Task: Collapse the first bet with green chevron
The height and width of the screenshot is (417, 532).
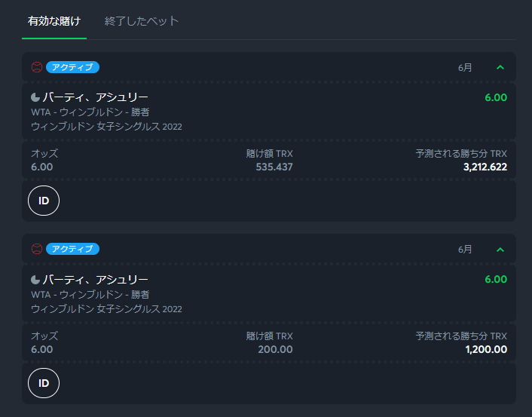Action: pyautogui.click(x=500, y=68)
